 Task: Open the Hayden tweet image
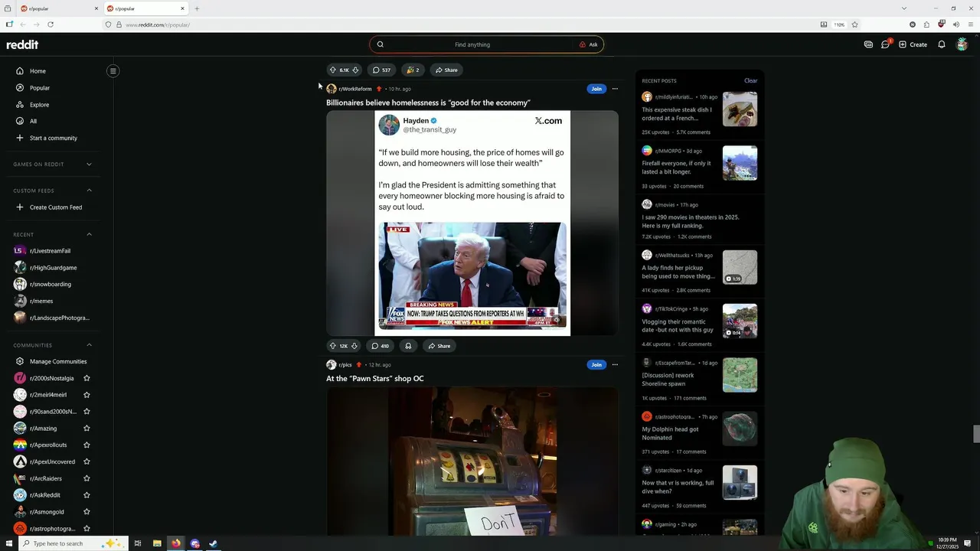click(x=472, y=223)
